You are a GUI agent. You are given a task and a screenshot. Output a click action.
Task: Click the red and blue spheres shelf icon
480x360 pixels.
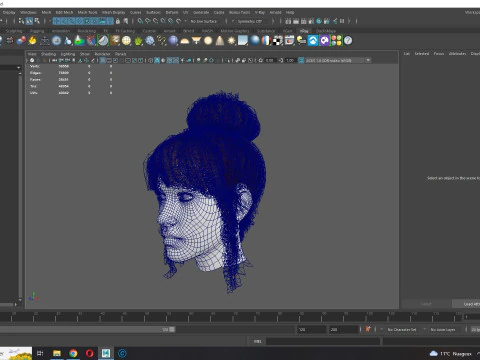pos(21,41)
